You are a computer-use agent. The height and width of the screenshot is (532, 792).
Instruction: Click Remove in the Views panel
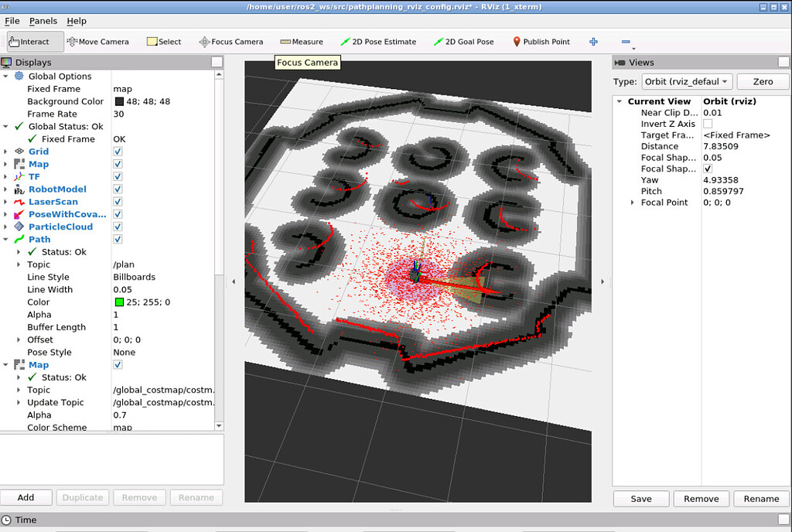(701, 499)
